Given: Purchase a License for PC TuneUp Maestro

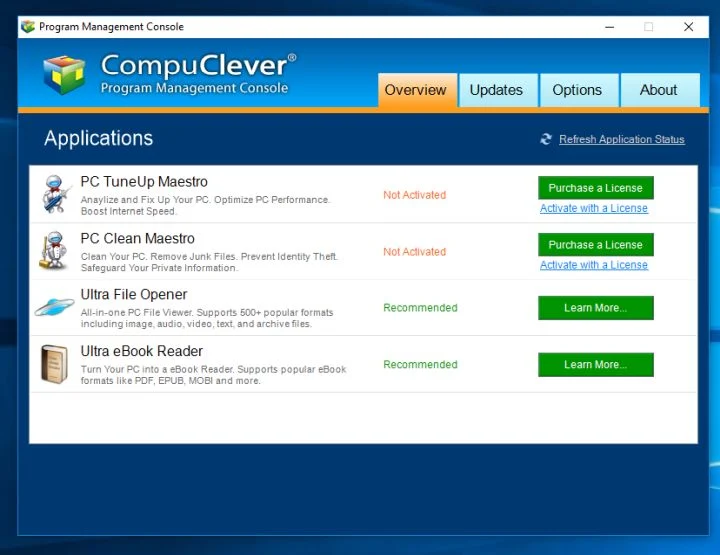Looking at the screenshot, I should click(x=596, y=188).
